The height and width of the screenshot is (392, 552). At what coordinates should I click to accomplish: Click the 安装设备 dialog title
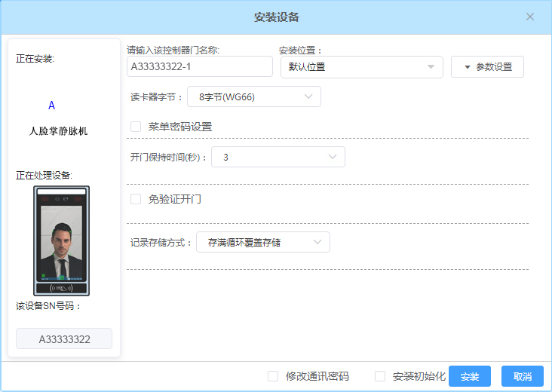coord(277,17)
